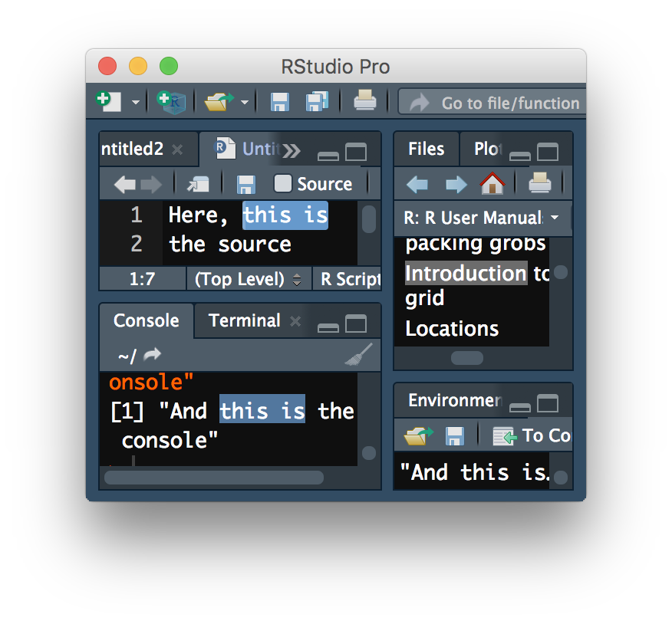The width and height of the screenshot is (672, 624).
Task: Save the current document
Action: (279, 101)
